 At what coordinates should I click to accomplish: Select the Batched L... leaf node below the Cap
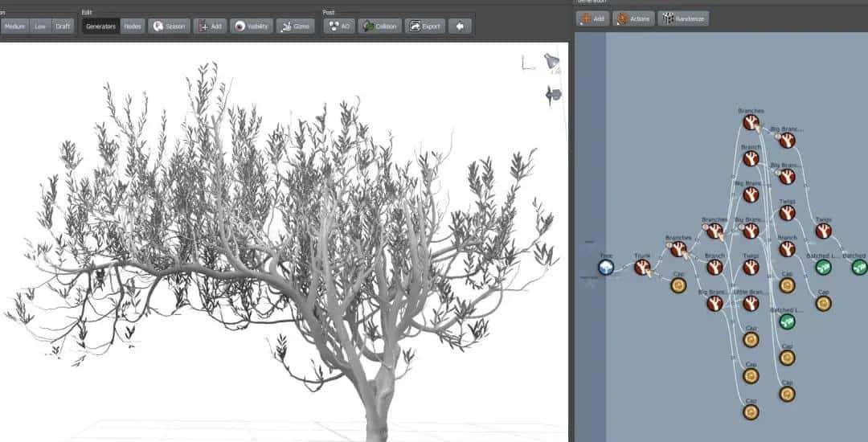(x=787, y=321)
